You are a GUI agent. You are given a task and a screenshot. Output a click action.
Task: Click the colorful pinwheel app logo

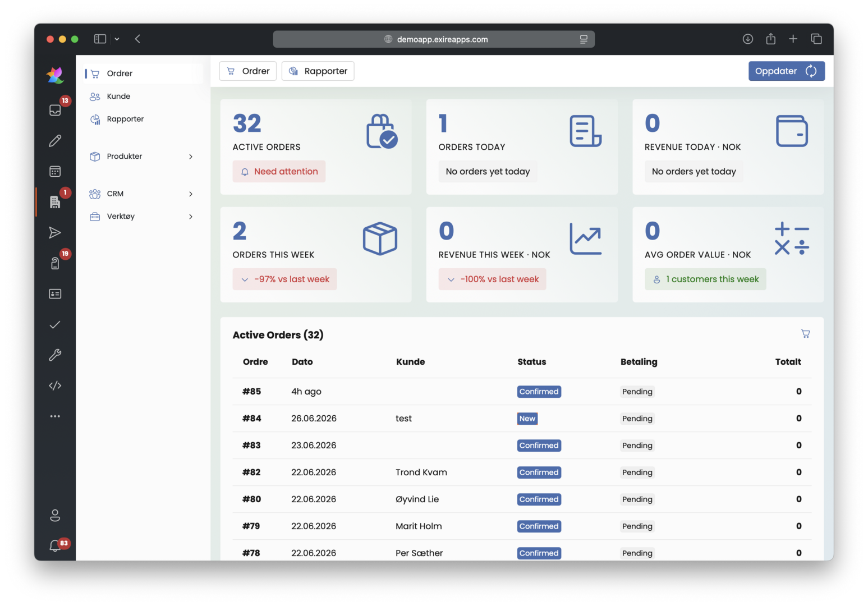(55, 75)
